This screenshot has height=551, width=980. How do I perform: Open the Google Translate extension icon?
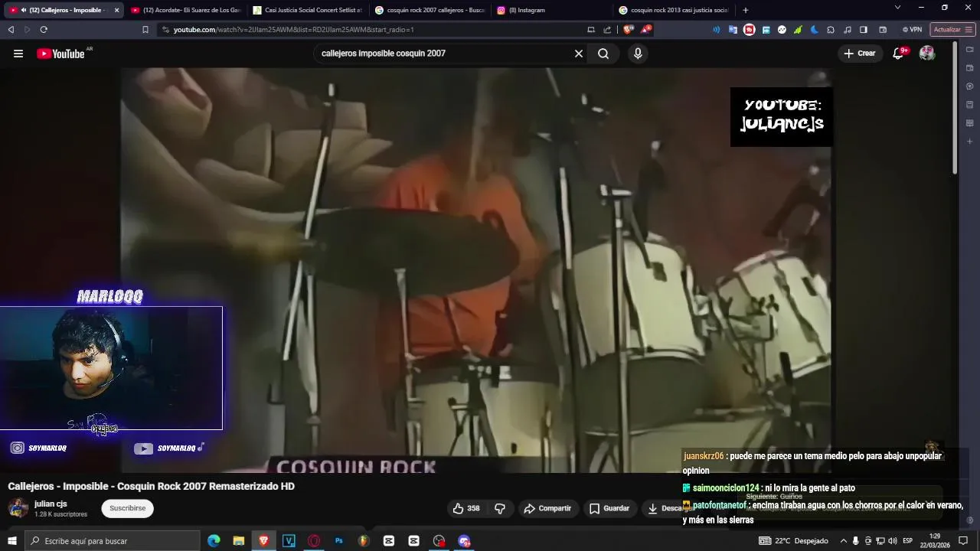[x=733, y=30]
